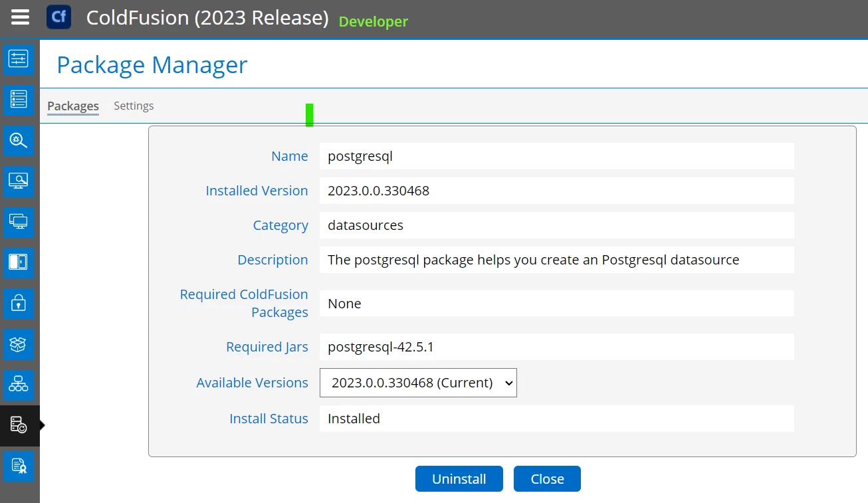Click the Required Jars label
Viewport: 868px width, 503px height.
coord(267,347)
